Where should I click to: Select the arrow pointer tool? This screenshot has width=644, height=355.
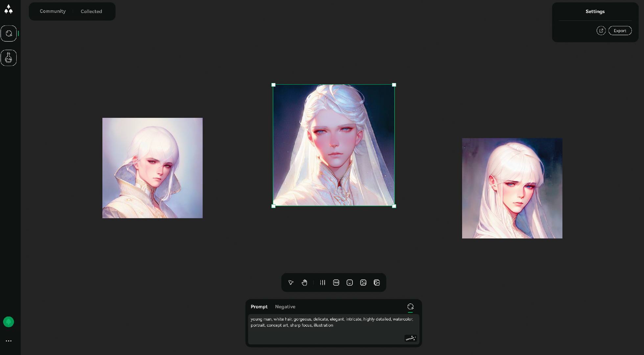coord(291,283)
